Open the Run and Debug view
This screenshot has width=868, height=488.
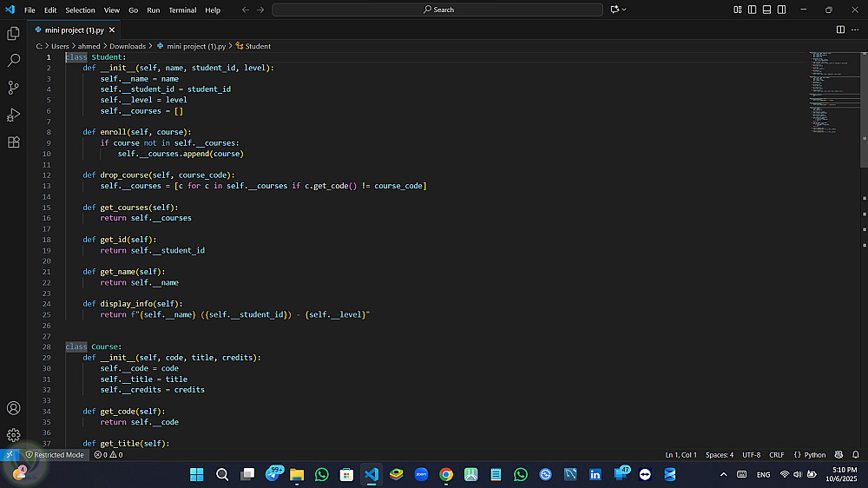[x=13, y=115]
